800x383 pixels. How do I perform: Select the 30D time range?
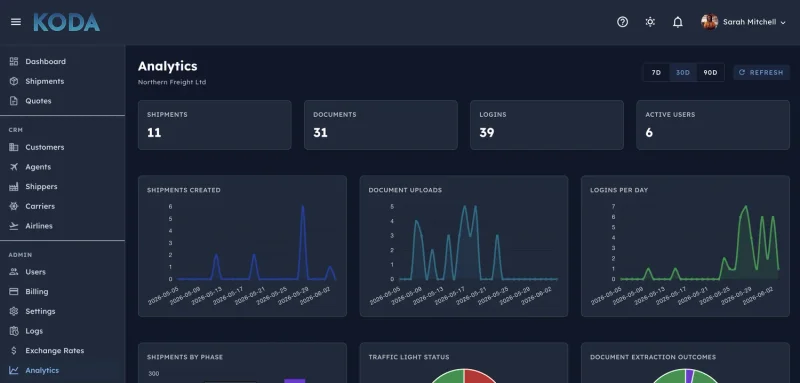click(x=683, y=72)
